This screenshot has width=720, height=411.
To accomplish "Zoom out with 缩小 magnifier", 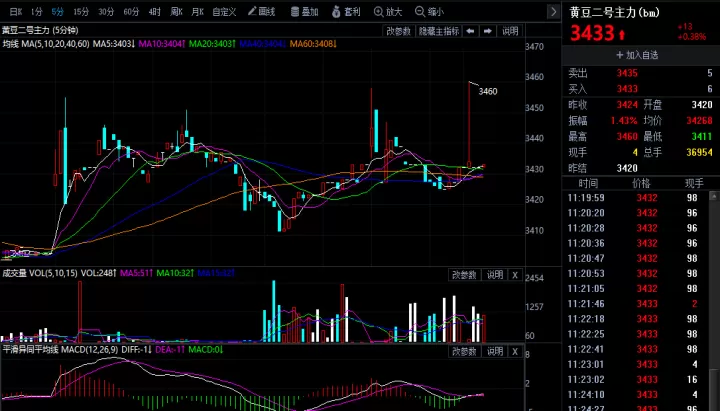I will [x=429, y=11].
